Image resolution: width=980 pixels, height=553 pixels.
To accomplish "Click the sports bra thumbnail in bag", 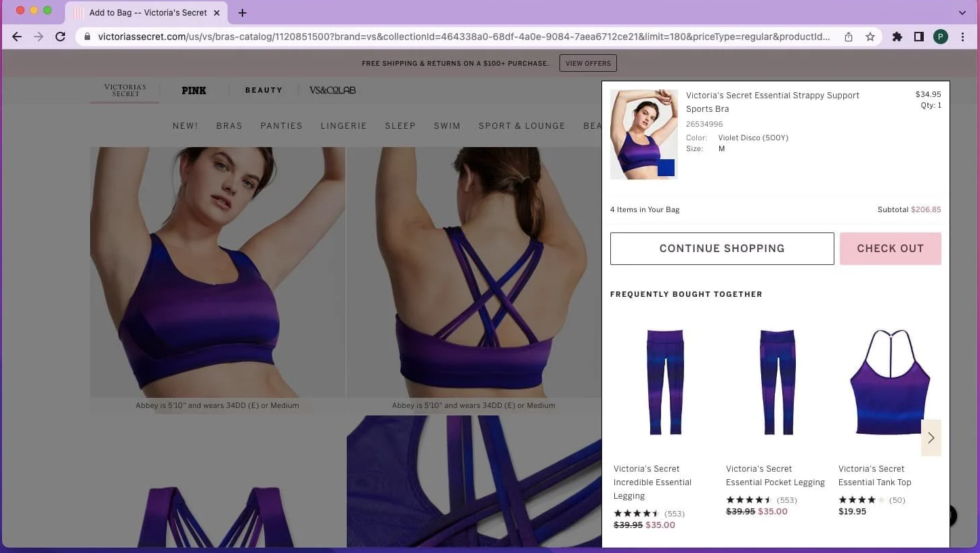I will point(643,134).
